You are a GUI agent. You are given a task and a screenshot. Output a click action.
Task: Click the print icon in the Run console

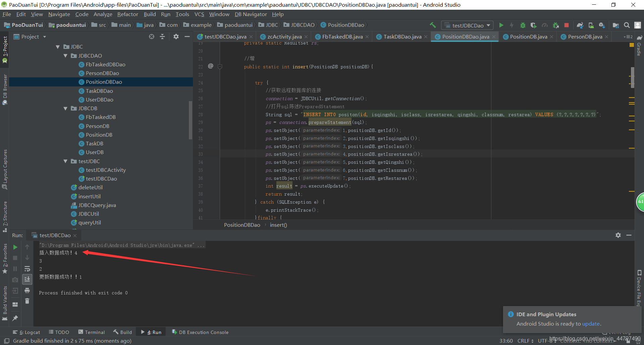[x=27, y=290]
